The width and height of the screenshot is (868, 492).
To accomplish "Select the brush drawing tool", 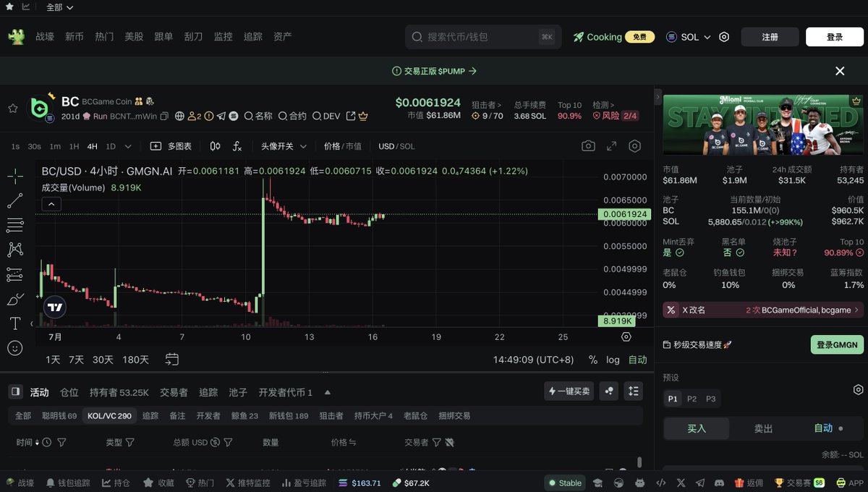I will (14, 299).
